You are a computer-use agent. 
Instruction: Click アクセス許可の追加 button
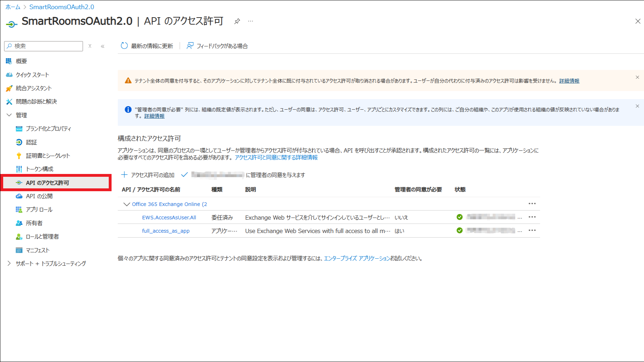148,175
